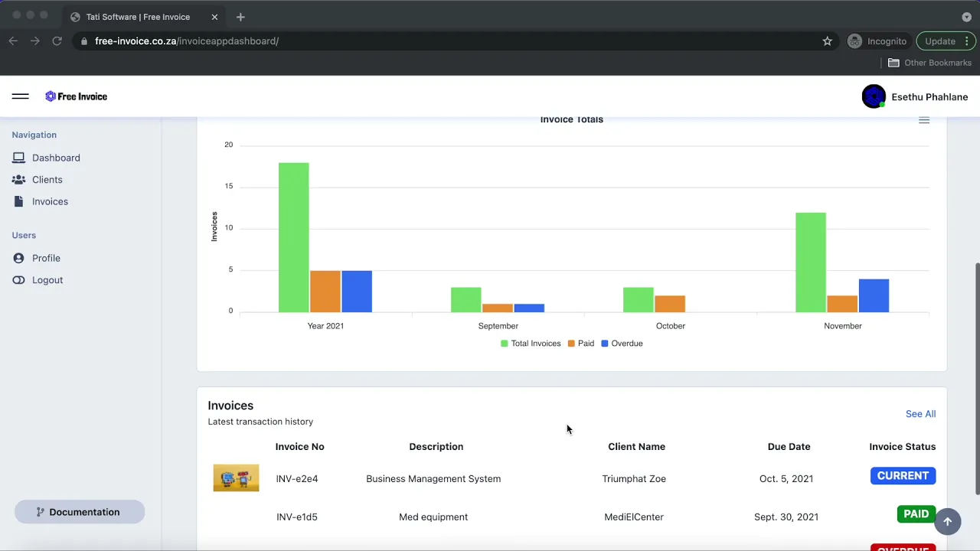Click the scroll-to-top arrow button
This screenshot has width=980, height=551.
(947, 521)
